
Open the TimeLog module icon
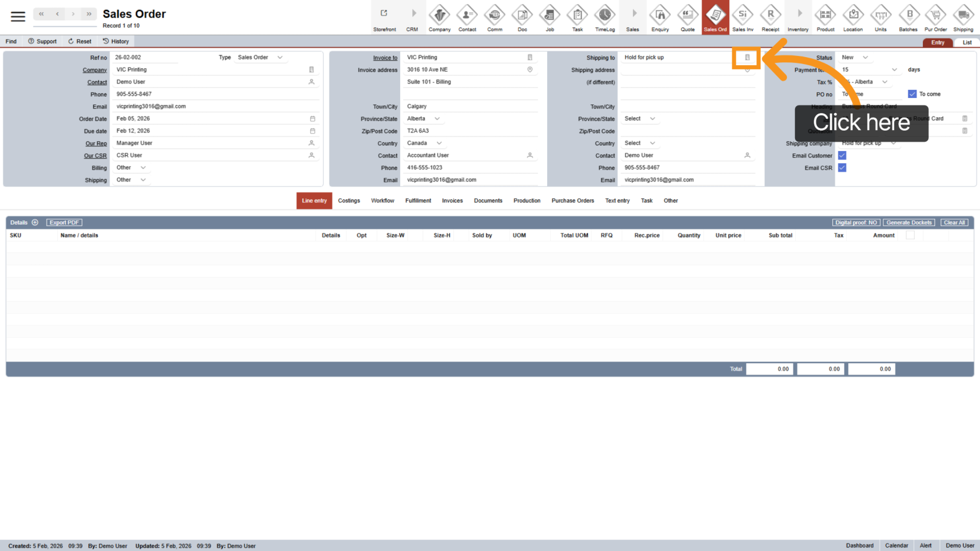click(605, 18)
